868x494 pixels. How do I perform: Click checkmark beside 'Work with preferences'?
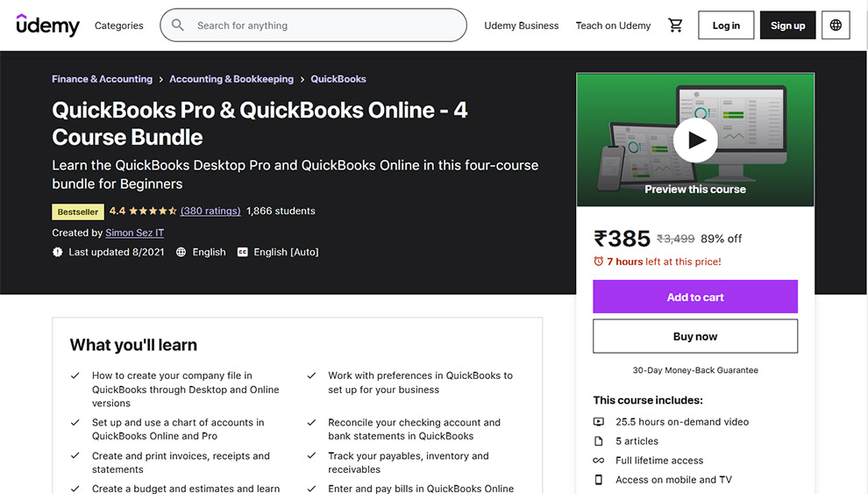[311, 376]
